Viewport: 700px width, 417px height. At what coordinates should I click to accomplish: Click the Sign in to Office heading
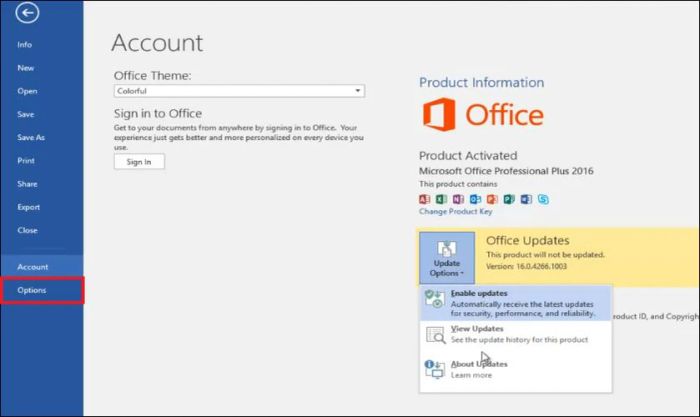(x=158, y=113)
